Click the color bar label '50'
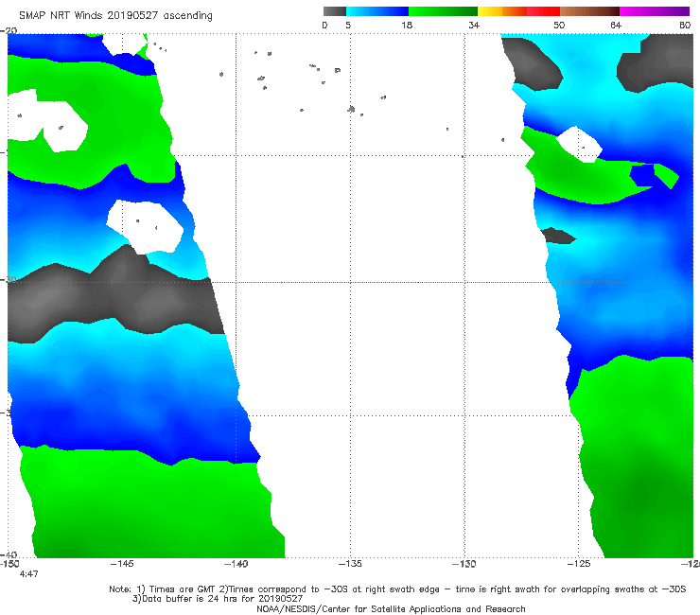Screen dimensions: 700x615 pos(559,25)
